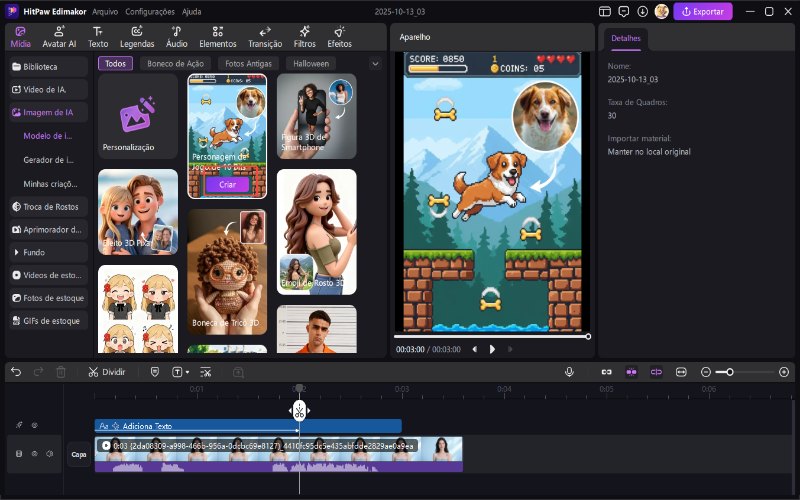
Task: Open the Avatar AI panel
Action: pyautogui.click(x=59, y=37)
